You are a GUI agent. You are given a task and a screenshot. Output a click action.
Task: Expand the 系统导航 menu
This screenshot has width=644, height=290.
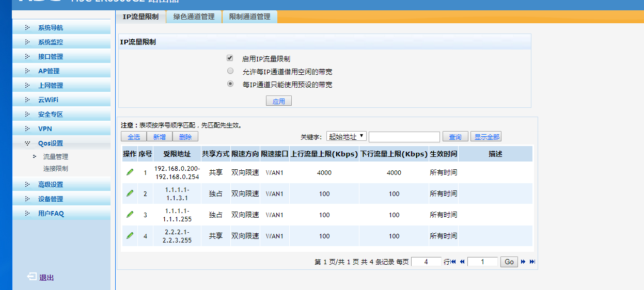[x=61, y=28]
